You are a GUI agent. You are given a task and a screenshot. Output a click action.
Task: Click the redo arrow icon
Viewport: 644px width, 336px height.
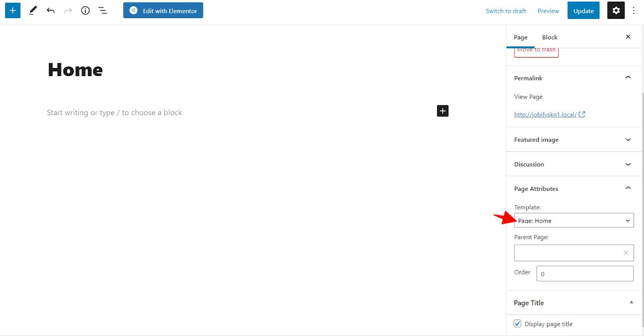click(x=68, y=11)
